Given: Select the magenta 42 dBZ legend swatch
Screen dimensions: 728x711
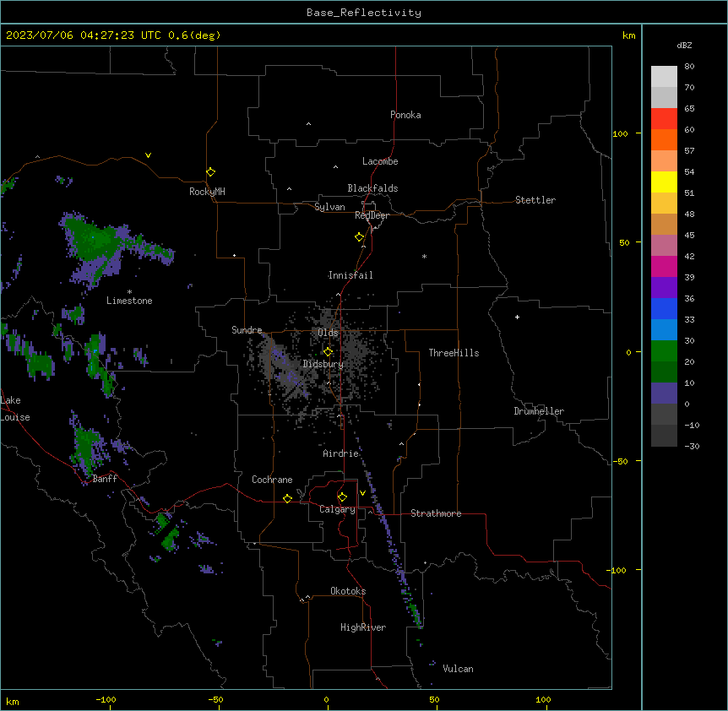Looking at the screenshot, I should pyautogui.click(x=664, y=266).
